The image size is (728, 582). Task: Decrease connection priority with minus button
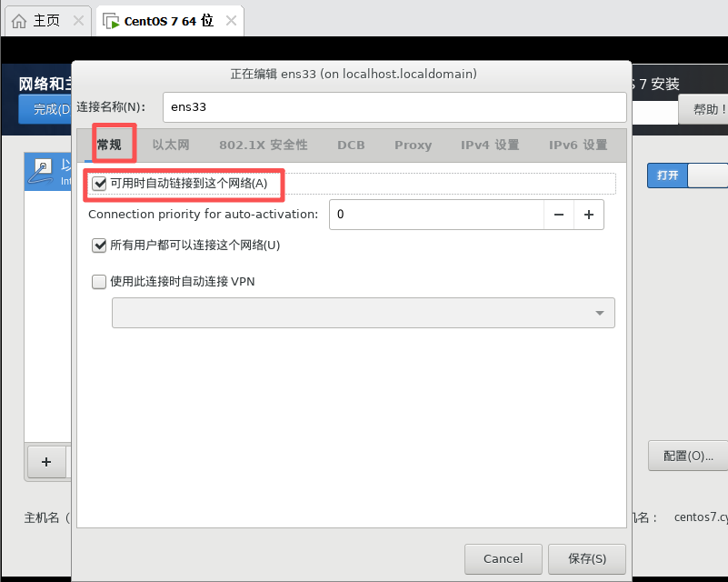(x=559, y=215)
